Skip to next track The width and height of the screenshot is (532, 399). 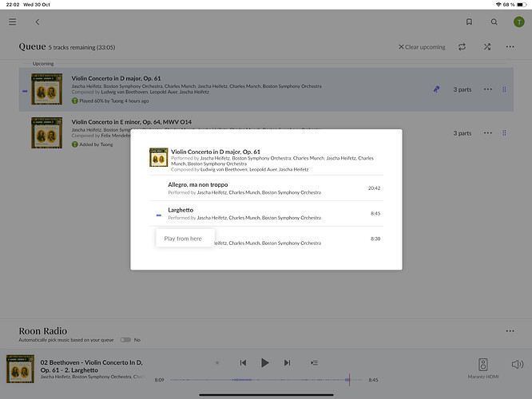click(x=287, y=363)
